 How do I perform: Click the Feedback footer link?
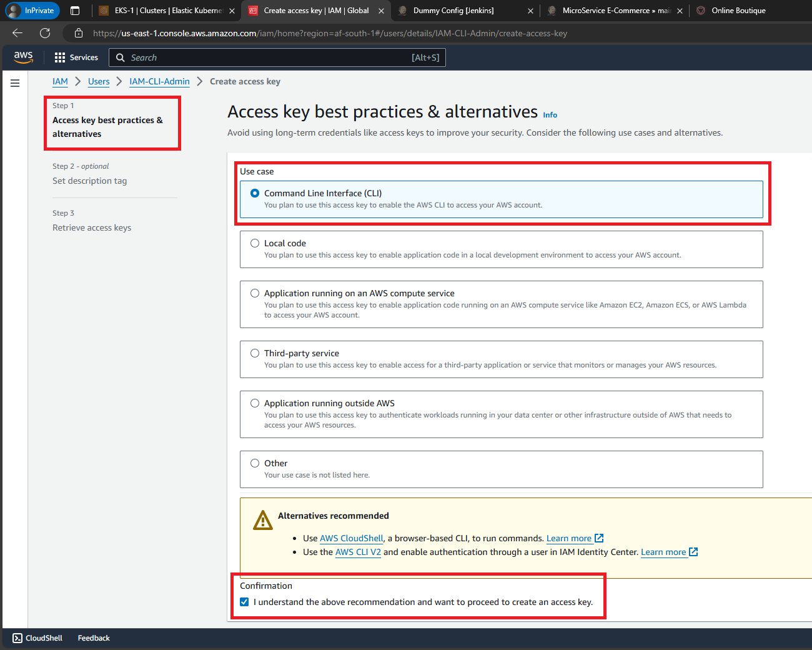(94, 638)
